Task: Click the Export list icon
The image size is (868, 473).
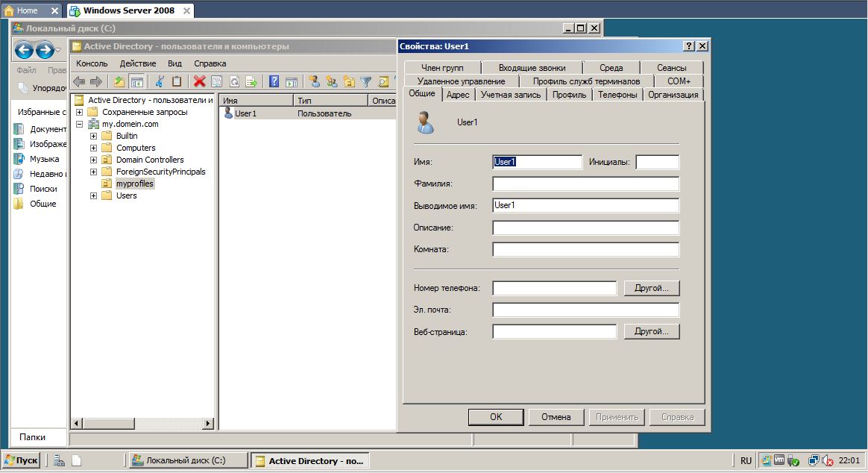Action: tap(251, 82)
